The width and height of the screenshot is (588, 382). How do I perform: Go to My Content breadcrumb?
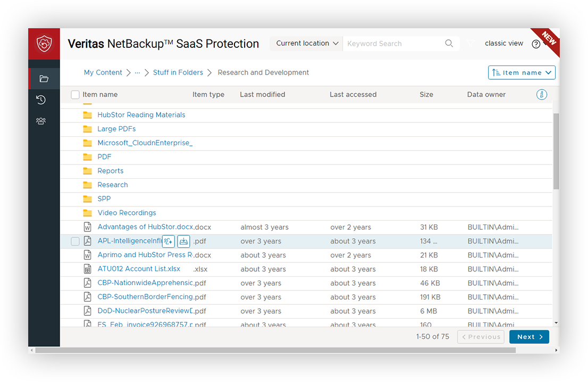coord(103,72)
